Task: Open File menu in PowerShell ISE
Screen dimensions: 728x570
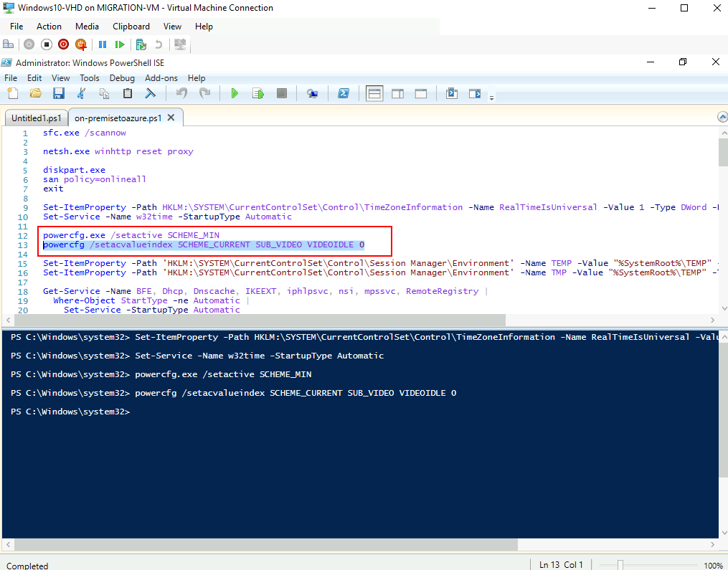Action: point(11,78)
